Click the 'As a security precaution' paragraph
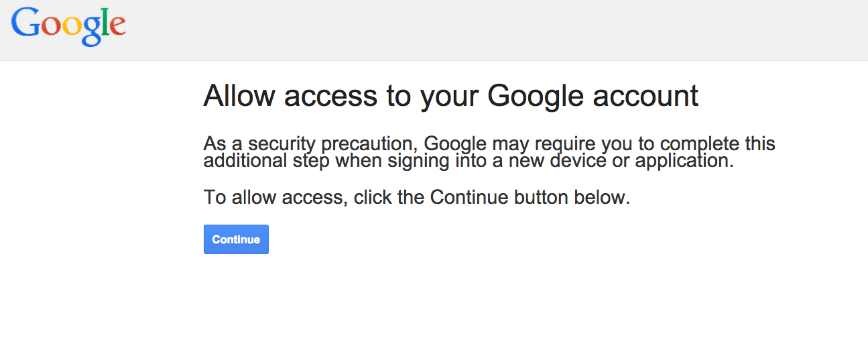 [489, 152]
